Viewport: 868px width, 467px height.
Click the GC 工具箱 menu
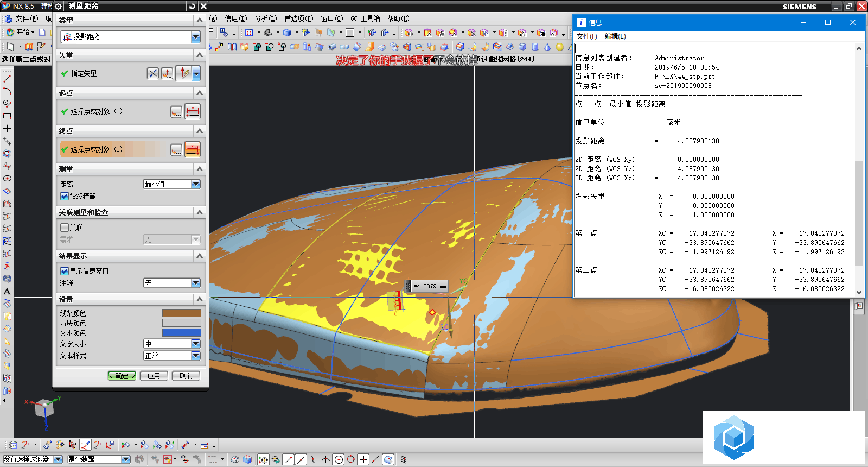366,18
